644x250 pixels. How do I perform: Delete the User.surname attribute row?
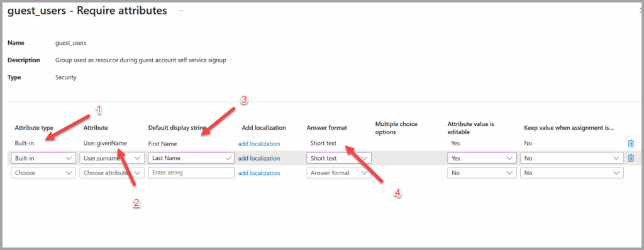(631, 158)
